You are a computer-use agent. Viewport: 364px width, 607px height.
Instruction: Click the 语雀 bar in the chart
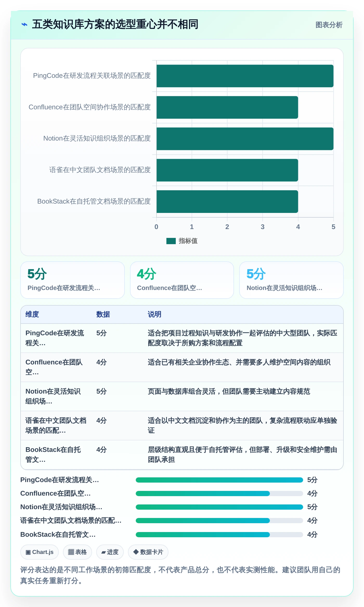pyautogui.click(x=227, y=170)
